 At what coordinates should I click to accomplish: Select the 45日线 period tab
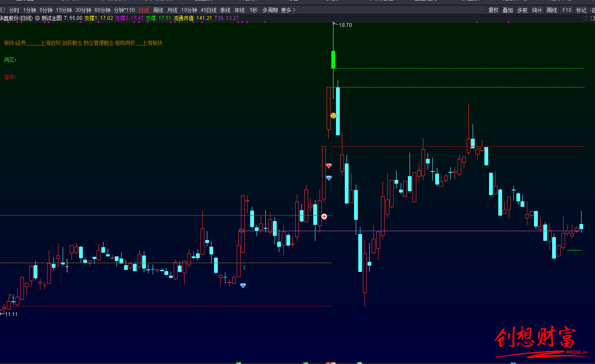pyautogui.click(x=209, y=10)
